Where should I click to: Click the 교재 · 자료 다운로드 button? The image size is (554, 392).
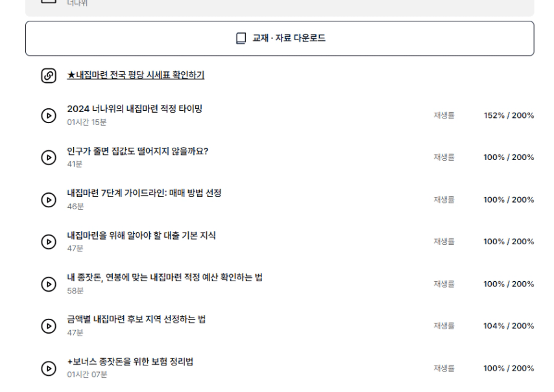[x=280, y=38]
